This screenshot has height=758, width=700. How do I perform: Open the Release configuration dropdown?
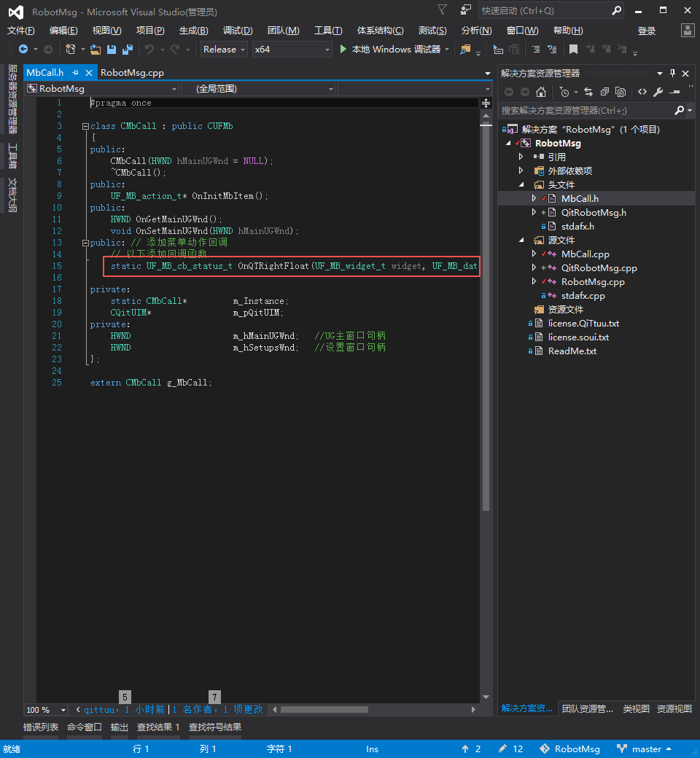tap(224, 50)
